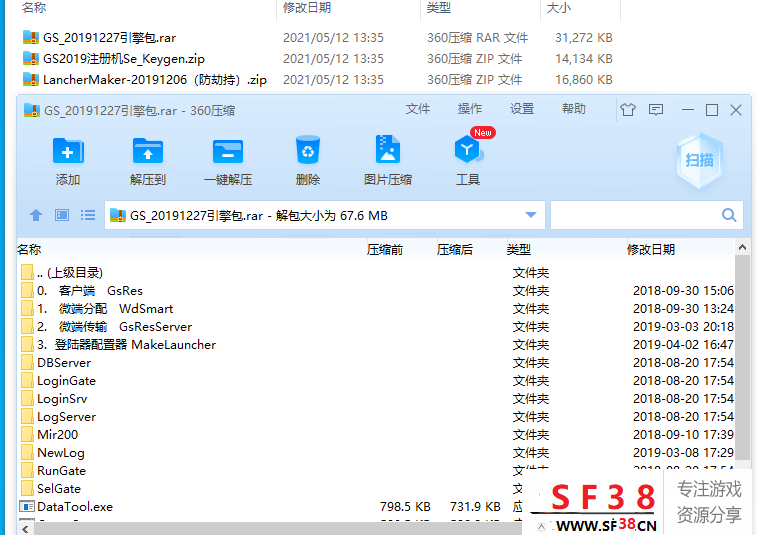
Task: Expand the archive path dropdown arrow
Action: point(531,215)
